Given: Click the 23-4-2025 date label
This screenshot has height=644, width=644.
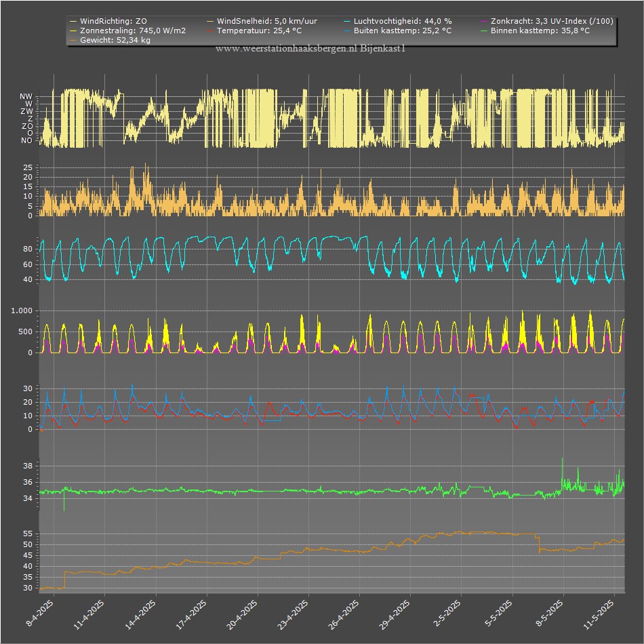Looking at the screenshot, I should click(293, 614).
